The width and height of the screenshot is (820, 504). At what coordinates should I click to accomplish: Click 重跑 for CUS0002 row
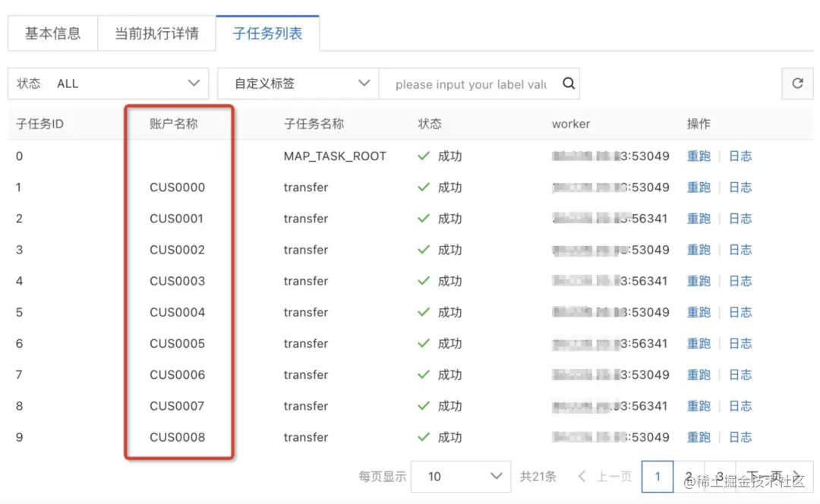(699, 250)
